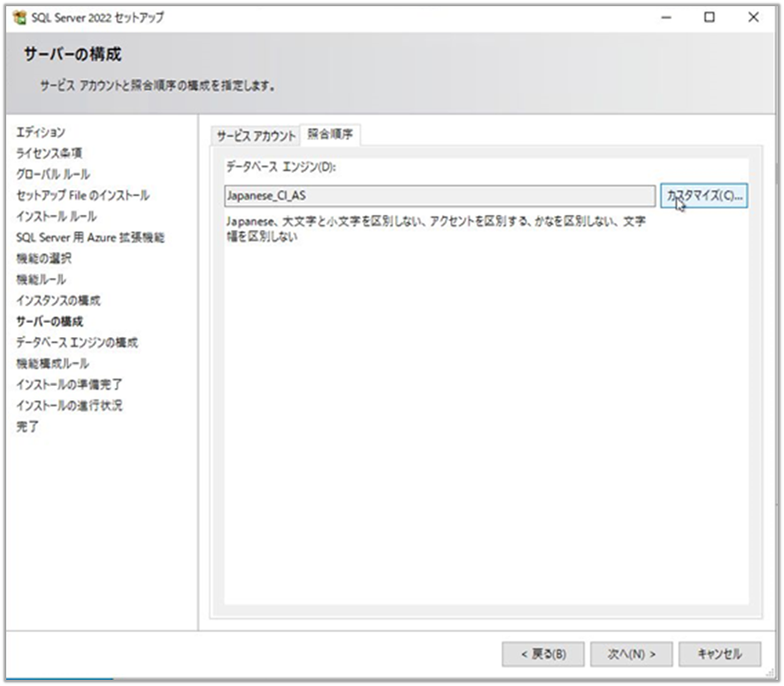Select セットアップ File のインストール step
Viewport: 784px width, 686px height.
point(83,195)
